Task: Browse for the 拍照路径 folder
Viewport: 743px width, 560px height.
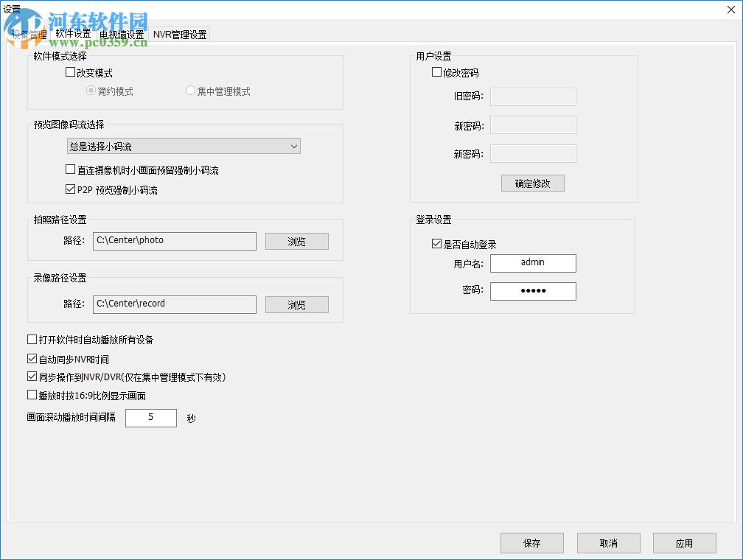Action: point(296,241)
